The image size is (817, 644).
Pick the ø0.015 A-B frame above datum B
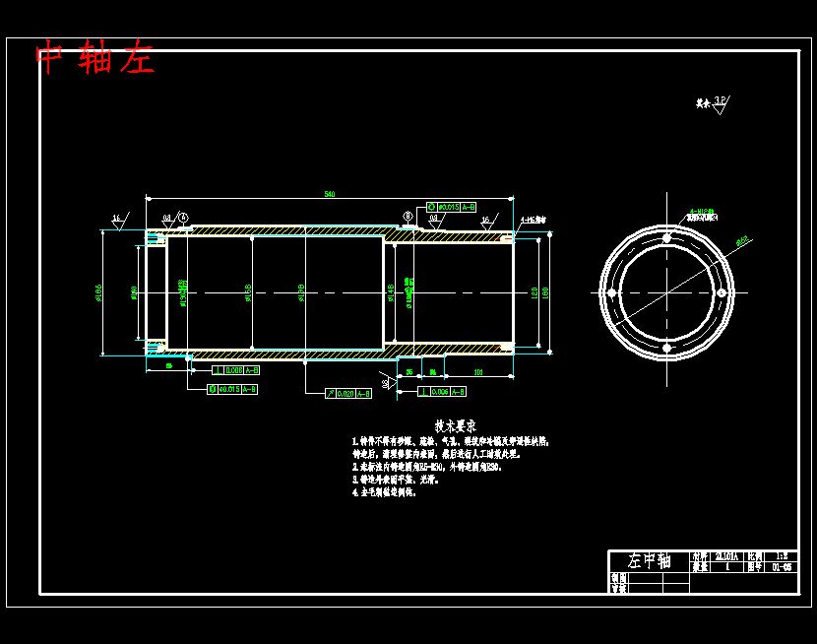[451, 207]
